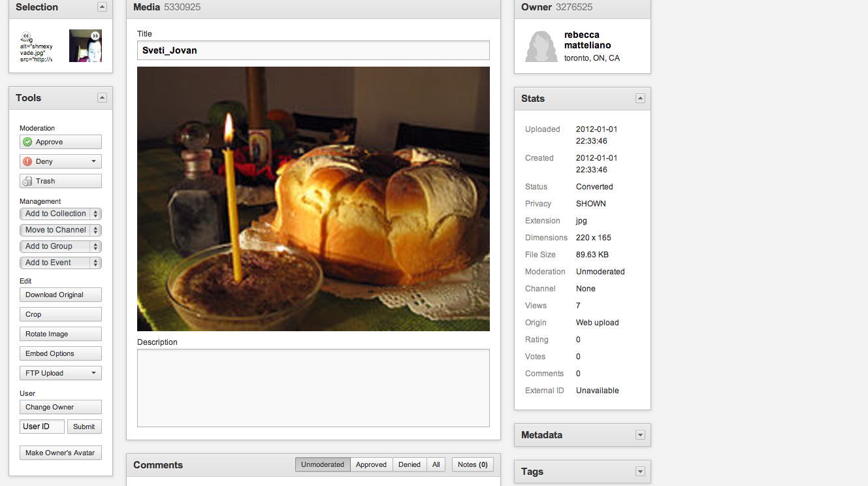Open the Crop tool

click(61, 314)
